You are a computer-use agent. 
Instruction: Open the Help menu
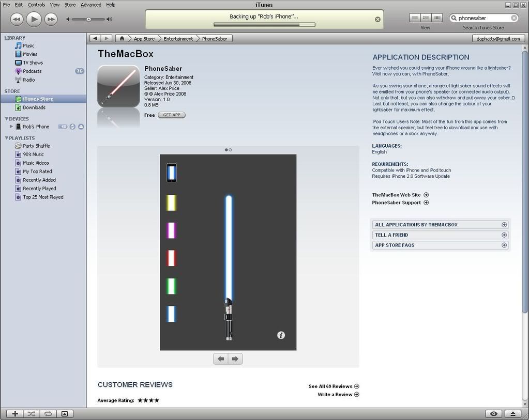point(111,5)
